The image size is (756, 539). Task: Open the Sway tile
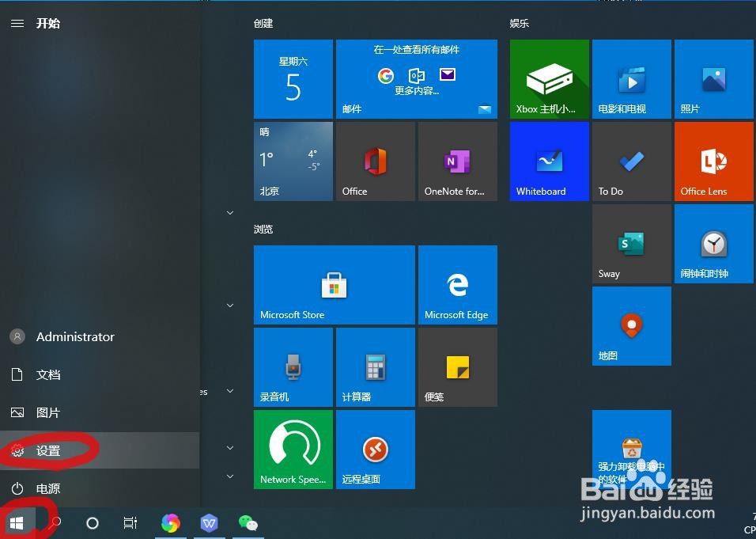click(632, 244)
